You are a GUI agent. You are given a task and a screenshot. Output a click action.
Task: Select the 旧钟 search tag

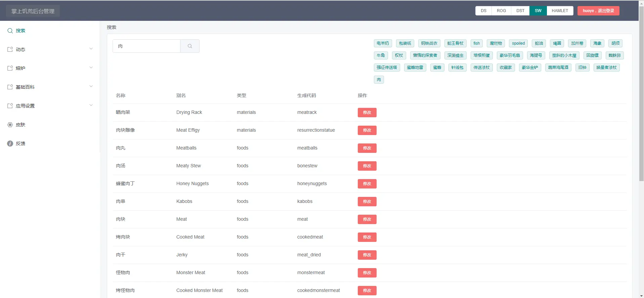point(582,68)
